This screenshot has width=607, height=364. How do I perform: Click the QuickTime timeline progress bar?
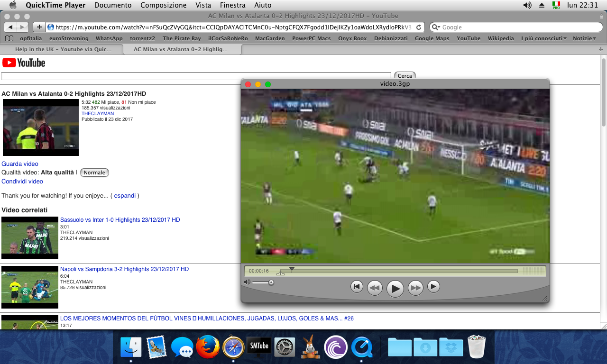pos(399,271)
